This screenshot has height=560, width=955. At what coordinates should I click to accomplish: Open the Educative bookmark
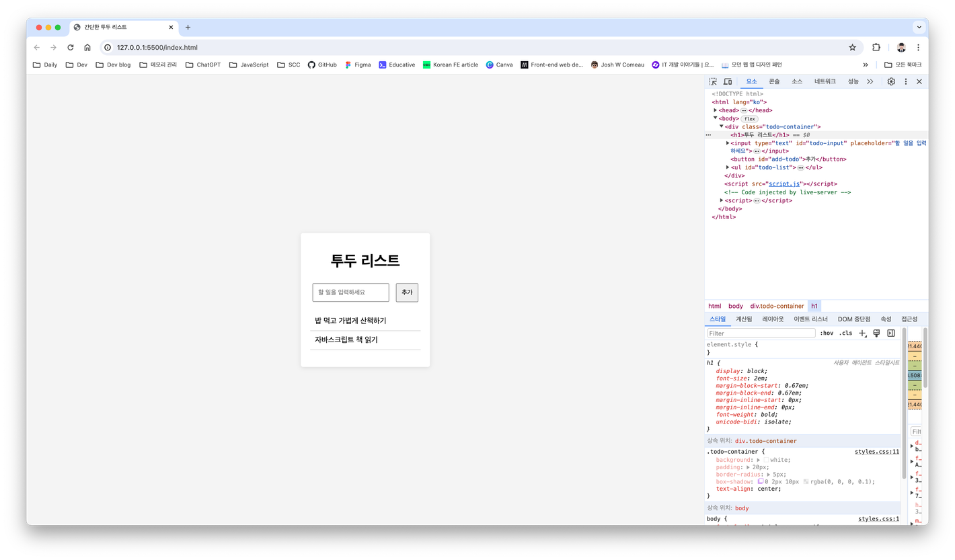tap(397, 65)
